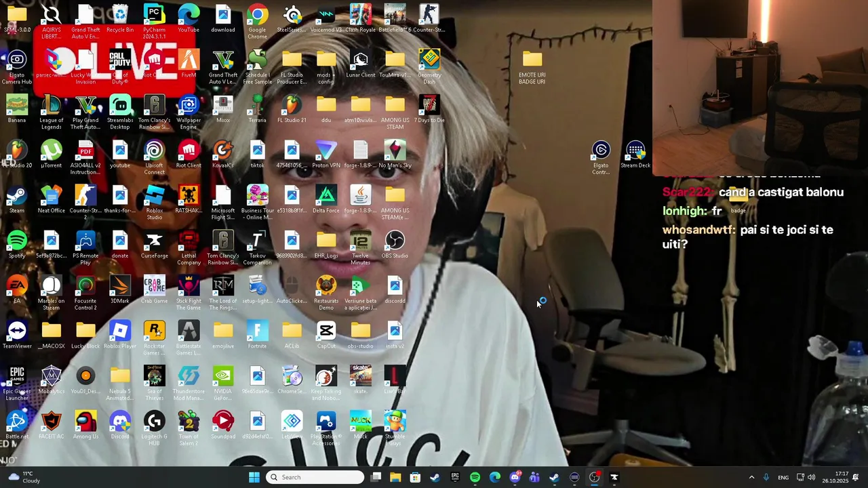This screenshot has height=488, width=868.
Task: Open NVIDIA GeForce desktop shortcut
Action: pyautogui.click(x=223, y=384)
